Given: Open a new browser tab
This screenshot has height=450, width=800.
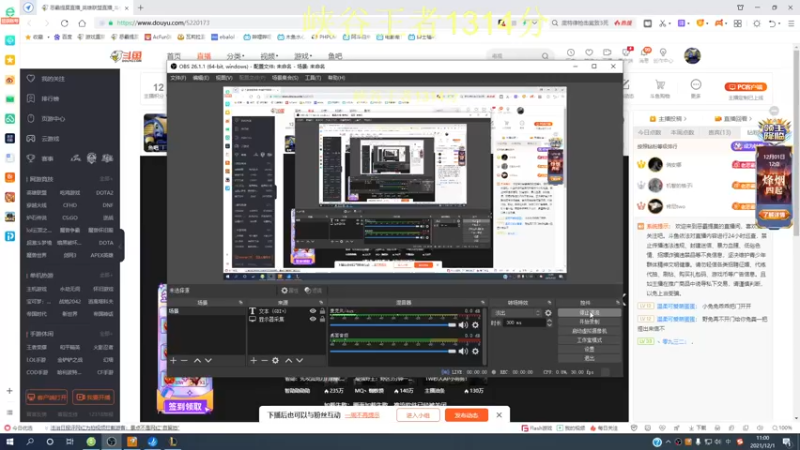Looking at the screenshot, I should coord(140,8).
